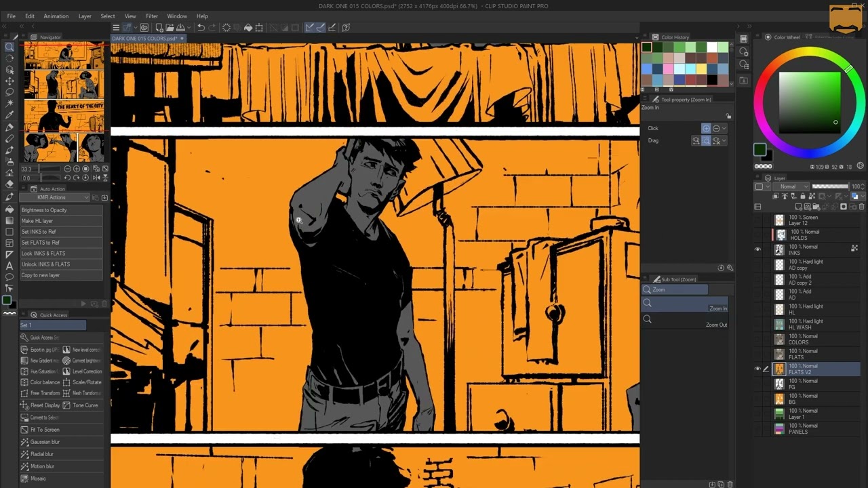The width and height of the screenshot is (868, 488).
Task: Run the Brightness to Opacity action
Action: click(62, 210)
